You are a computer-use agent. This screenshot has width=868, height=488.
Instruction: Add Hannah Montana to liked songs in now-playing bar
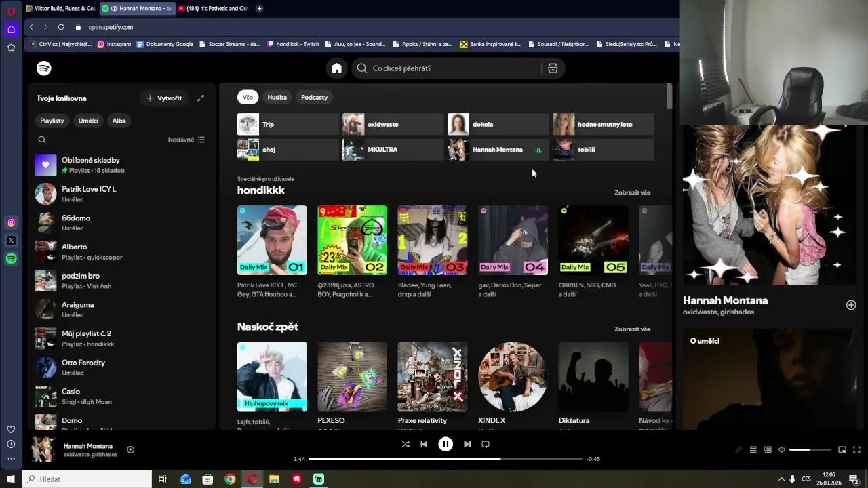[130, 449]
